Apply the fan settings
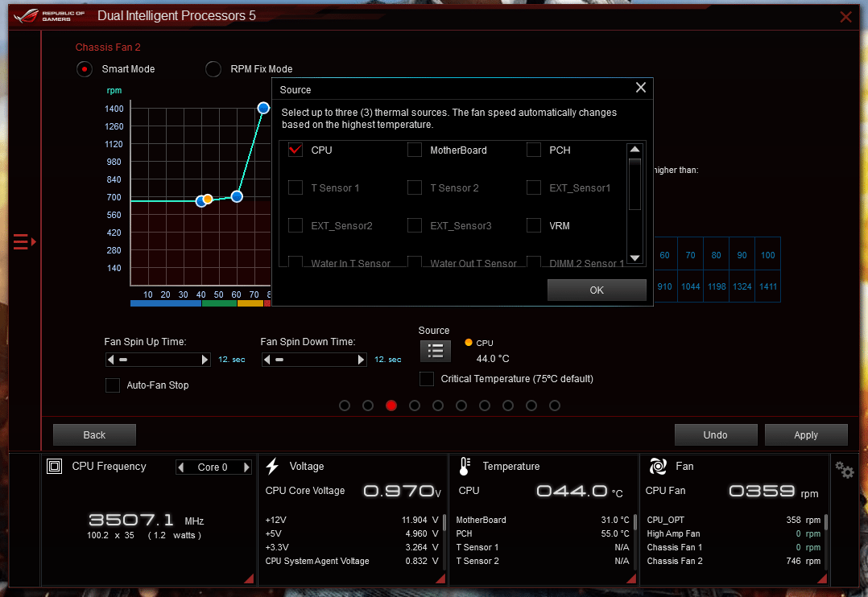Screen dimensions: 868x597 click(806, 435)
